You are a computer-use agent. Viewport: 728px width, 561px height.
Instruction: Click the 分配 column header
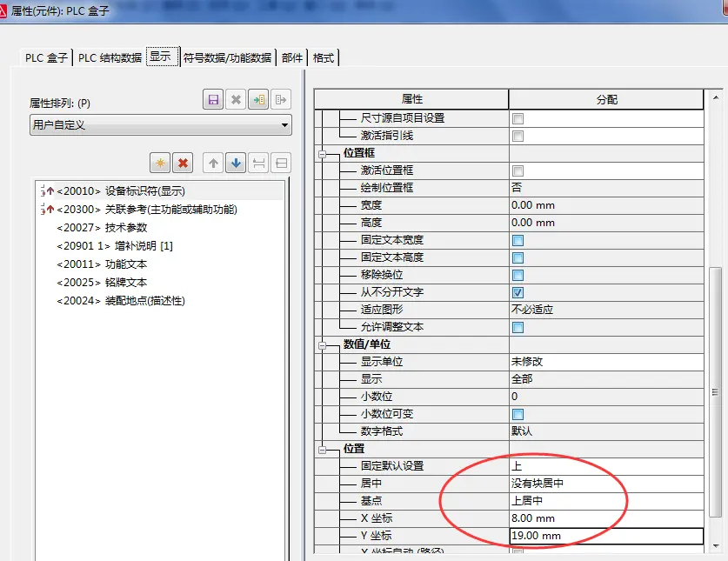point(606,99)
